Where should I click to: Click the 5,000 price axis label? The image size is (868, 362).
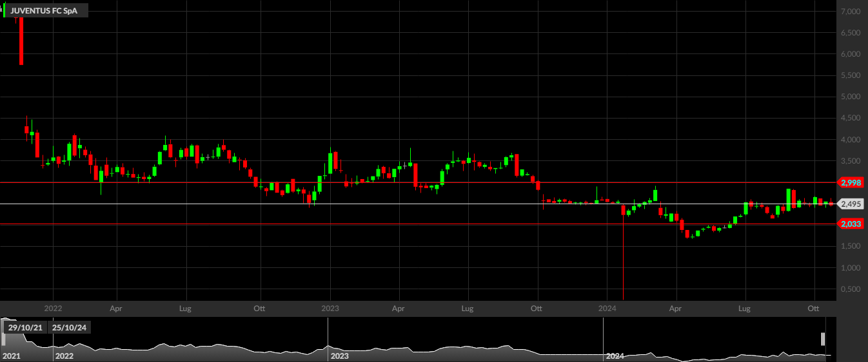(x=851, y=97)
